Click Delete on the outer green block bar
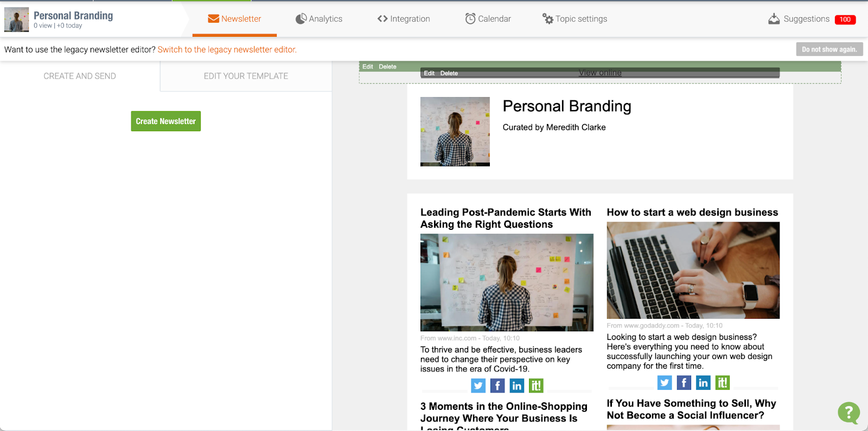868x431 pixels. 387,67
